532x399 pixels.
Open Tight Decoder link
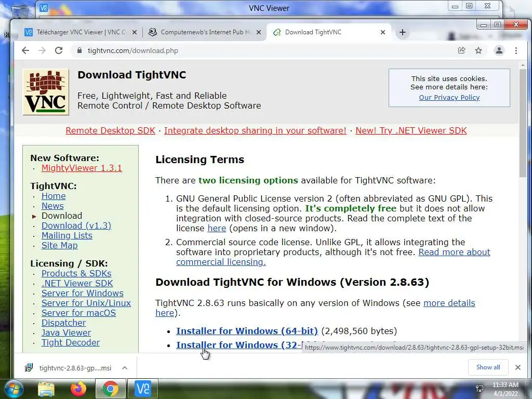point(71,343)
